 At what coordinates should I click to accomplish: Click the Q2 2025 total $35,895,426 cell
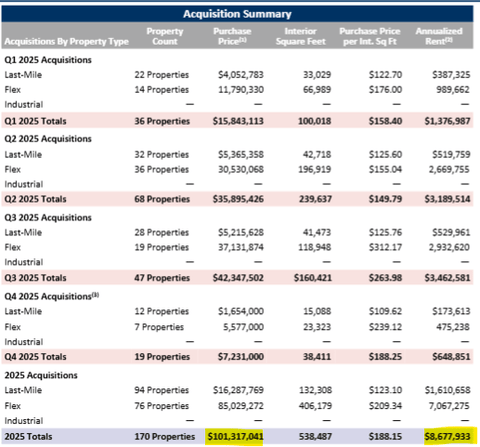[238, 199]
